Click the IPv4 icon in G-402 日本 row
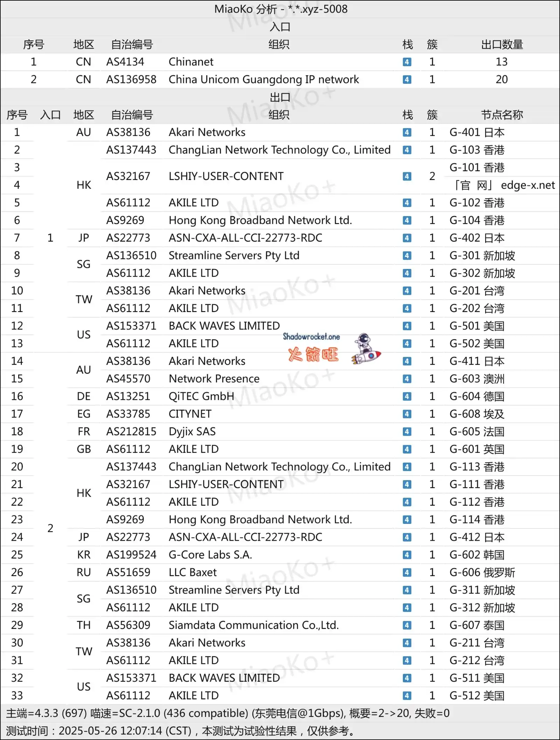Screen dimensions: 560x740 pos(407,238)
